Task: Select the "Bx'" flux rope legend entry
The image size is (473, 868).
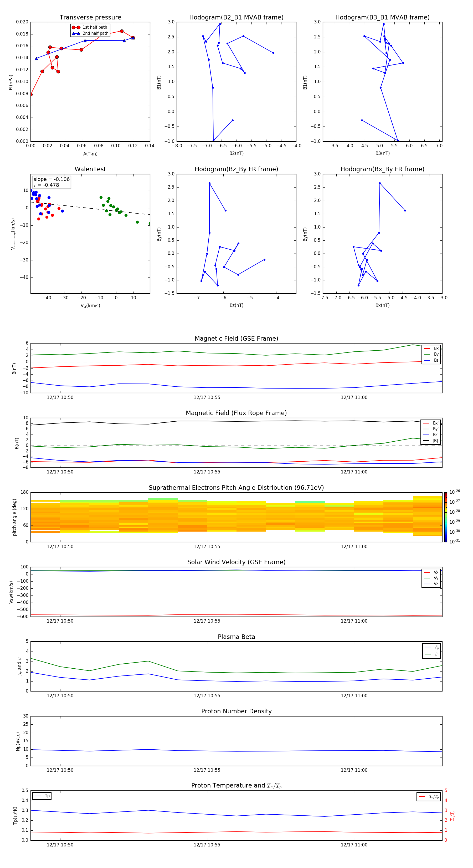Action: pos(431,423)
